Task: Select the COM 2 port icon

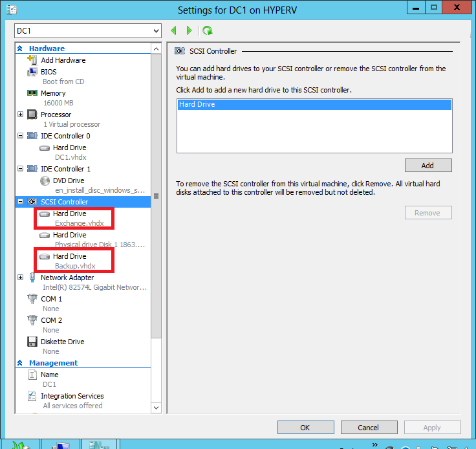Action: point(32,320)
